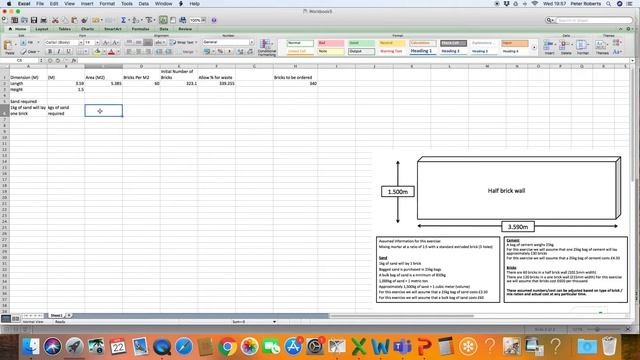Click the Print icon in the toolbar
Image resolution: width=640 pixels, height=360 pixels.
tap(44, 20)
